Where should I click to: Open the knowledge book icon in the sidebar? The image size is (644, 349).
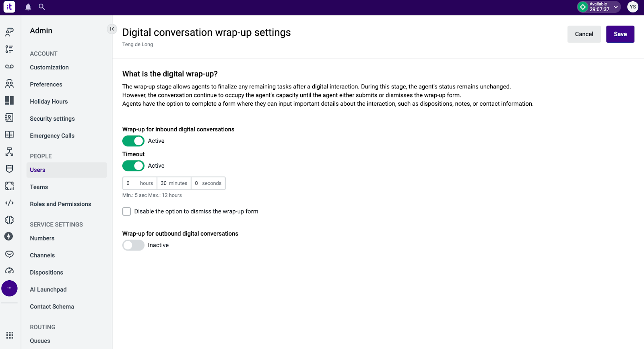coord(9,134)
